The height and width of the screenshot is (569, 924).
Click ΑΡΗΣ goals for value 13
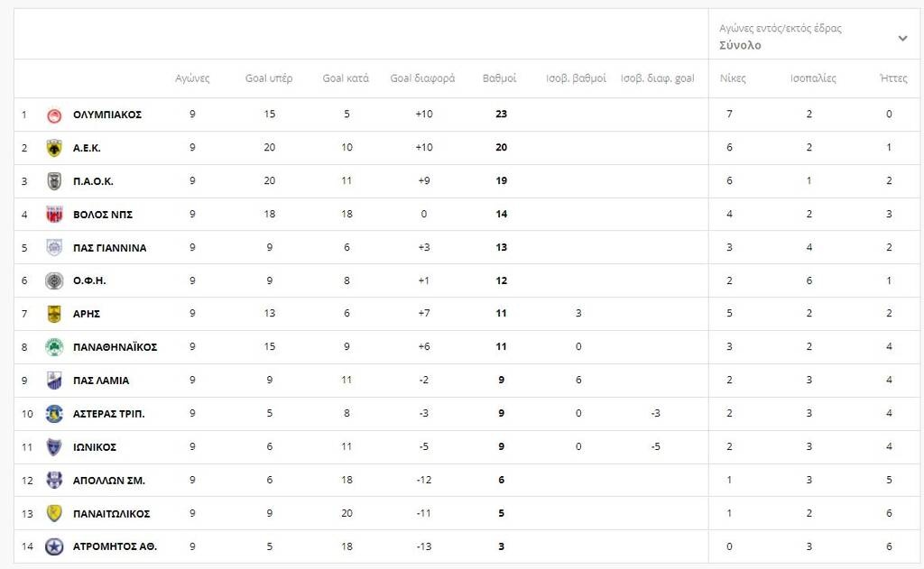269,314
